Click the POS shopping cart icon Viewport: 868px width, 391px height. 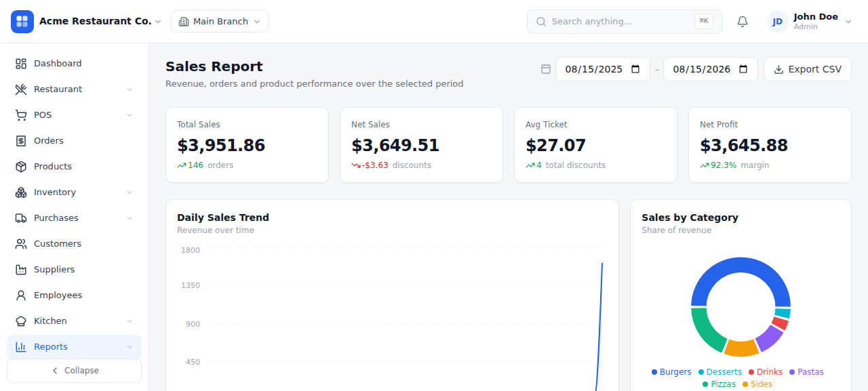tap(21, 115)
